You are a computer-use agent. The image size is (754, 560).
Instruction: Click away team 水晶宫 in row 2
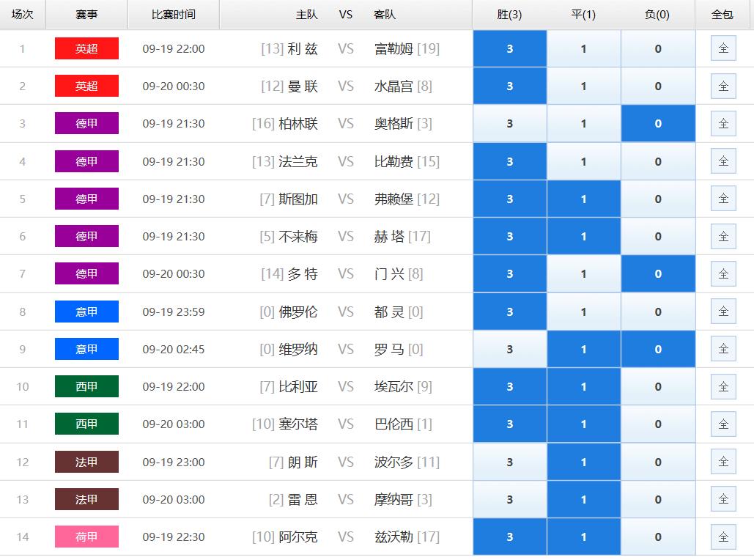(x=393, y=86)
